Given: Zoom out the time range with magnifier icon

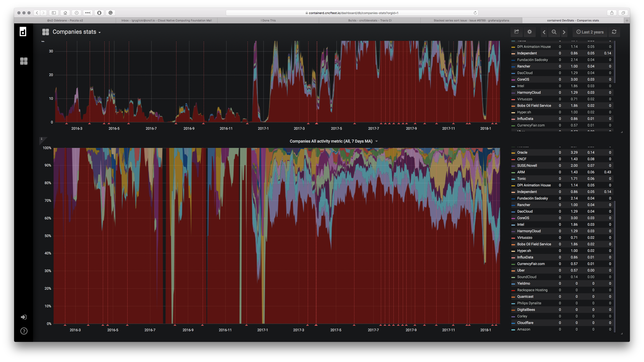Looking at the screenshot, I should pos(554,32).
